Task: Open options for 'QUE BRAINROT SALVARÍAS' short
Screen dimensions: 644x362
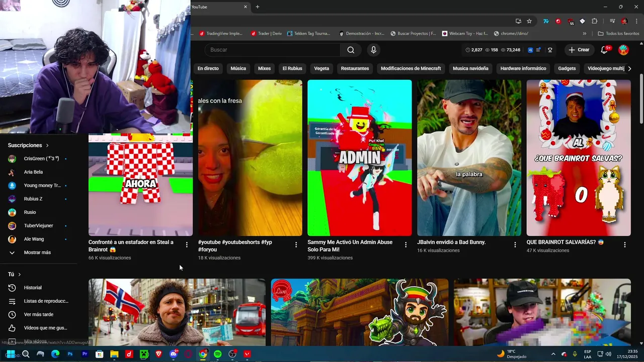Action: click(625, 245)
